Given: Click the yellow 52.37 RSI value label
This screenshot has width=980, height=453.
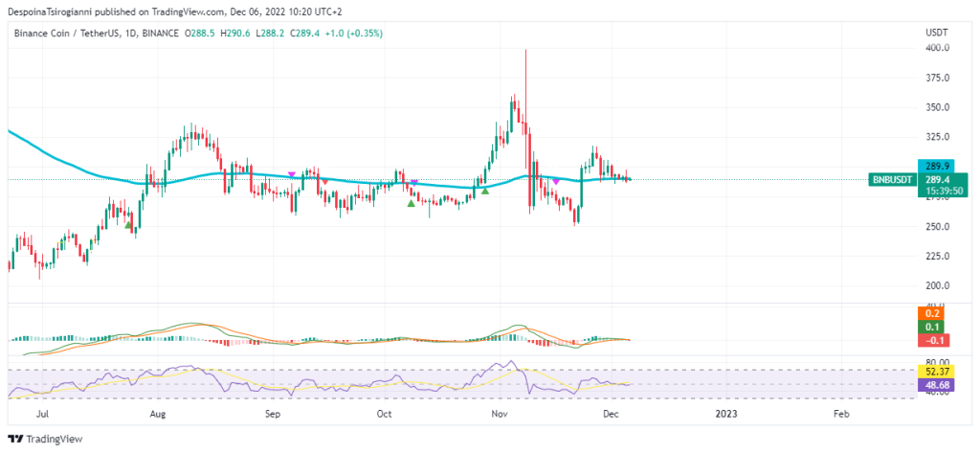Looking at the screenshot, I should click(x=934, y=371).
